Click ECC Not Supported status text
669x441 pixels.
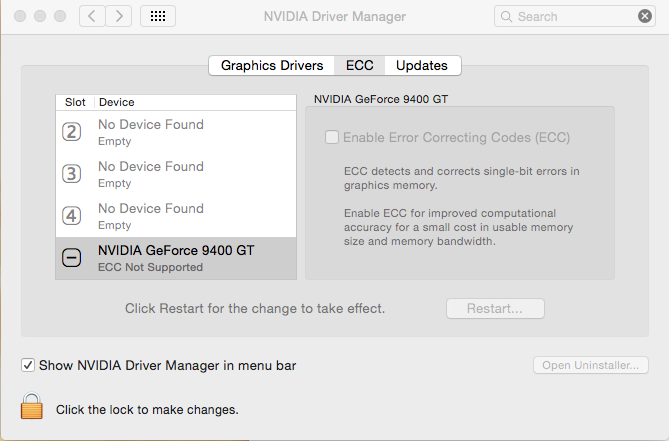pos(150,267)
